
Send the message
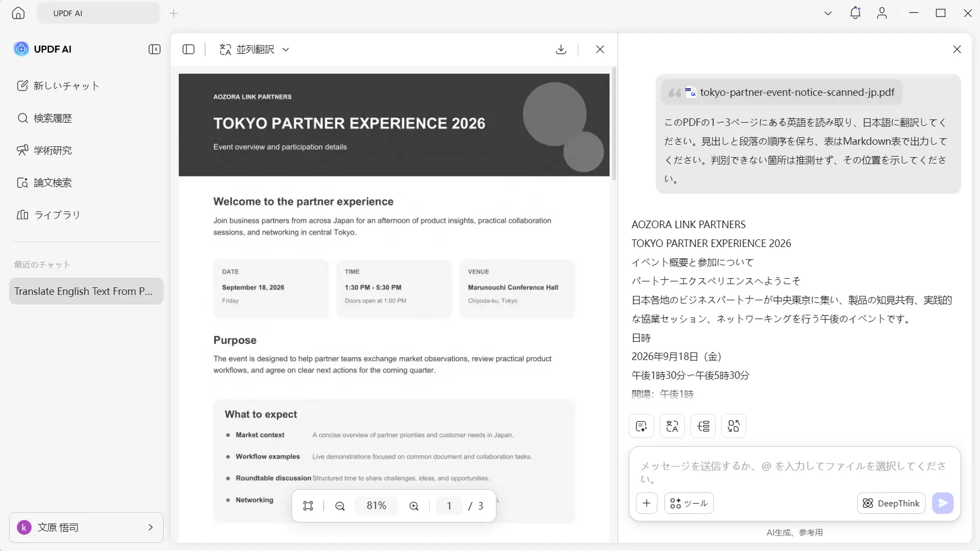tap(943, 503)
